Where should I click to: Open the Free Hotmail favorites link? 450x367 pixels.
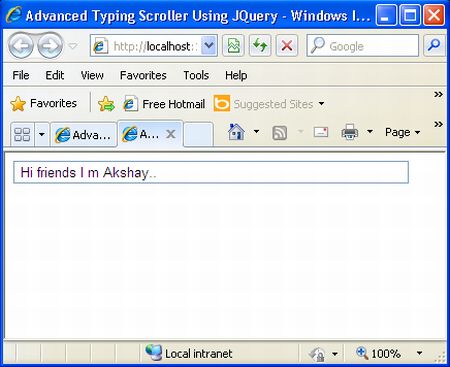tap(164, 104)
